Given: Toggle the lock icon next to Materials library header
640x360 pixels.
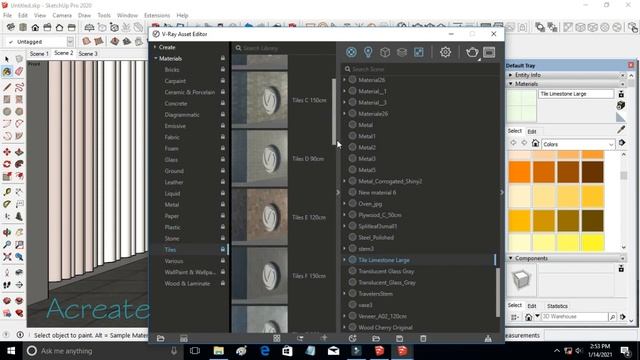Looking at the screenshot, I should pos(223,58).
